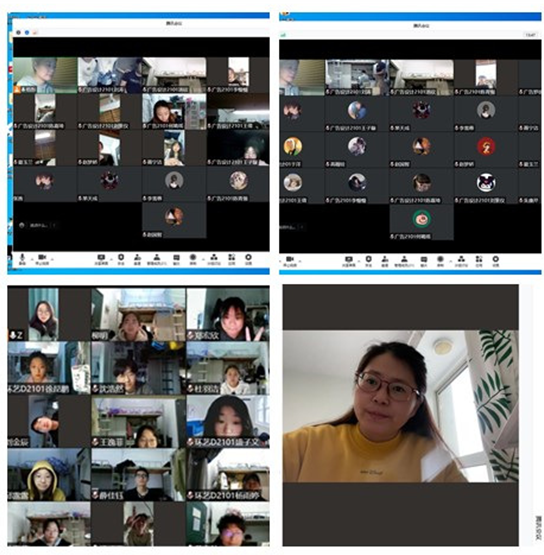Open Manage Members in the left meeting toolbar
This screenshot has height=555, width=544.
(156, 259)
